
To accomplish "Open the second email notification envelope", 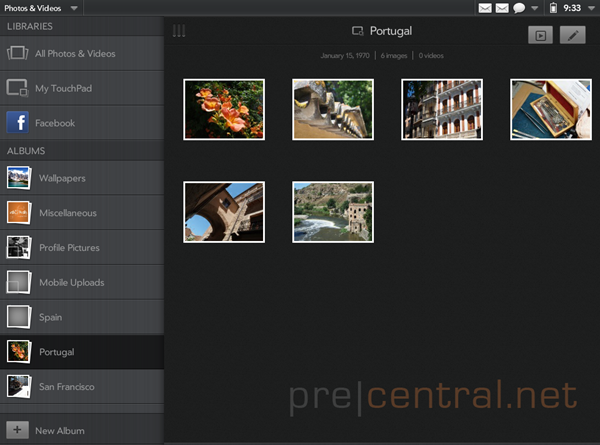I will 502,8.
